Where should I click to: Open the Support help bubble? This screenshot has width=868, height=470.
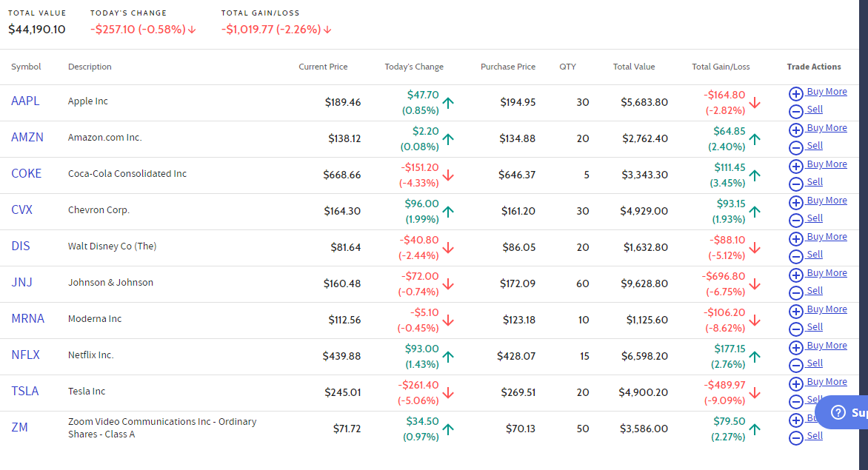pos(842,412)
